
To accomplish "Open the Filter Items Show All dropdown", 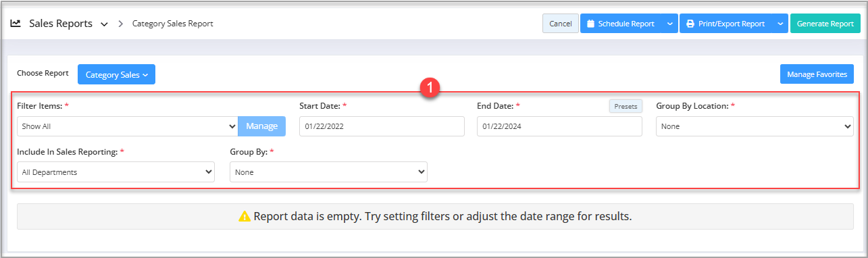I will pos(127,126).
